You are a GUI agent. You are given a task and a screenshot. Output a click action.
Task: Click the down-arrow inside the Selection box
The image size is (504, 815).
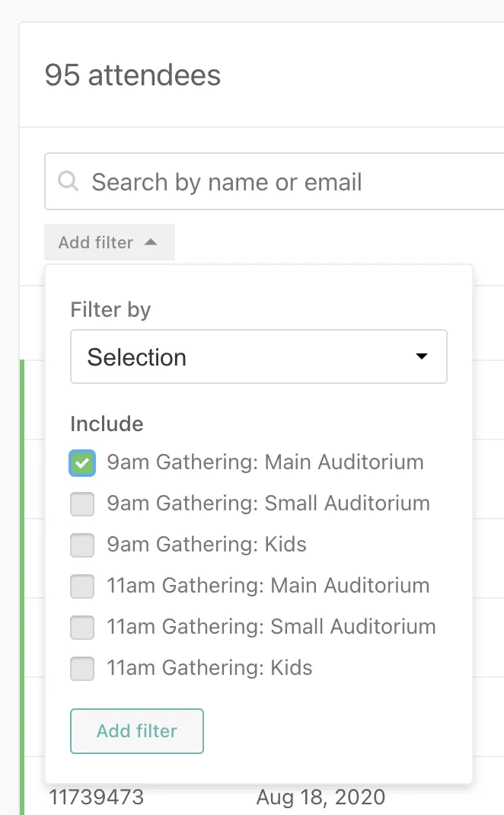[x=421, y=356]
